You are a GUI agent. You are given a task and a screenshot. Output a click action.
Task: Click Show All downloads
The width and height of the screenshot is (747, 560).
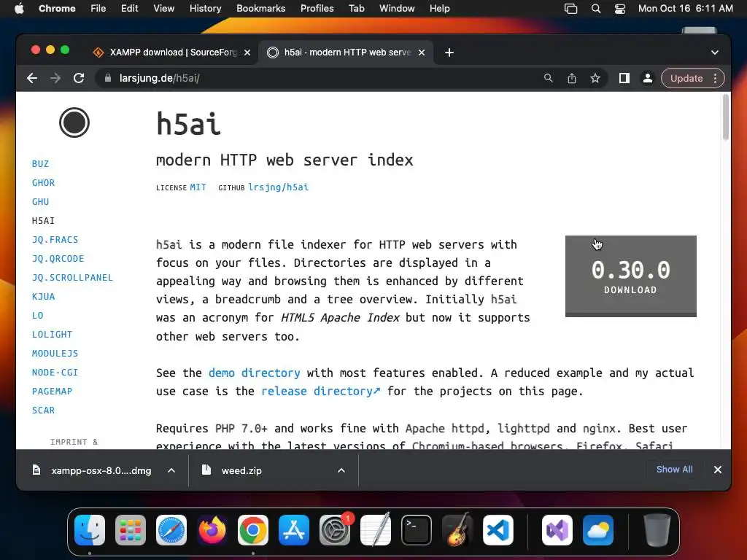pos(675,470)
